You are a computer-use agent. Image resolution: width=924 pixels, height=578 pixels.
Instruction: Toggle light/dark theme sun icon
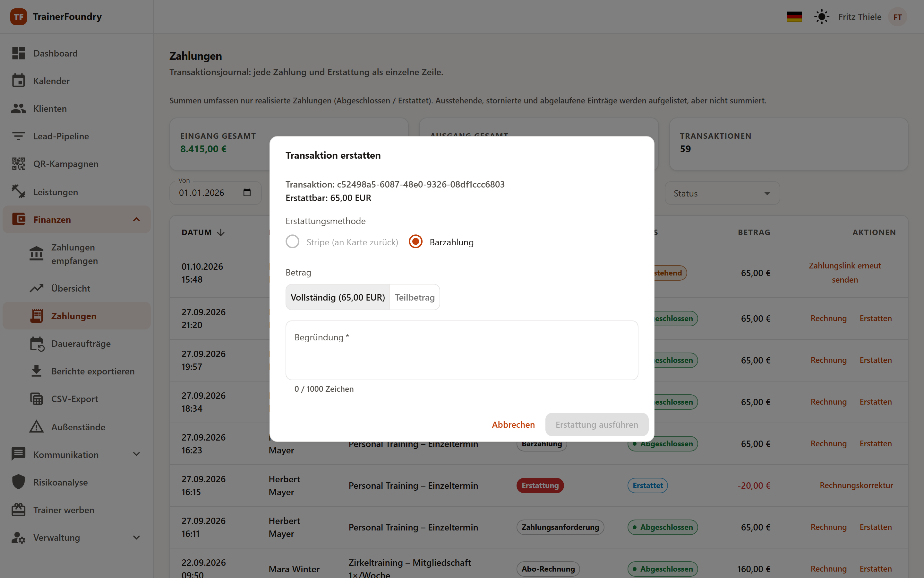pos(822,17)
